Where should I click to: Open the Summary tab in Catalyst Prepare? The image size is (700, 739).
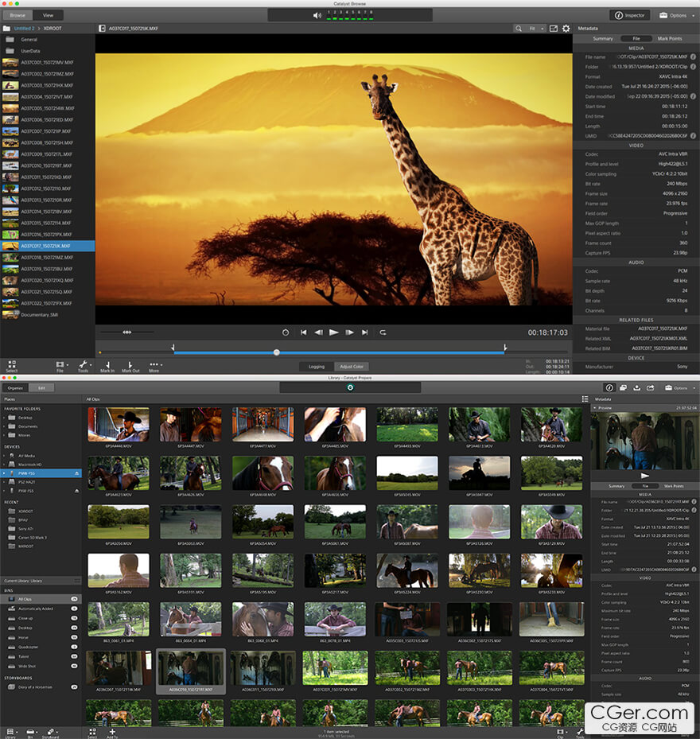tap(616, 486)
